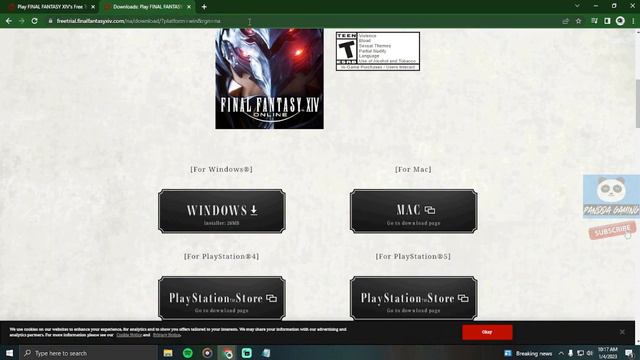This screenshot has width=640, height=360.
Task: Focus the address bar URL
Action: [x=139, y=21]
